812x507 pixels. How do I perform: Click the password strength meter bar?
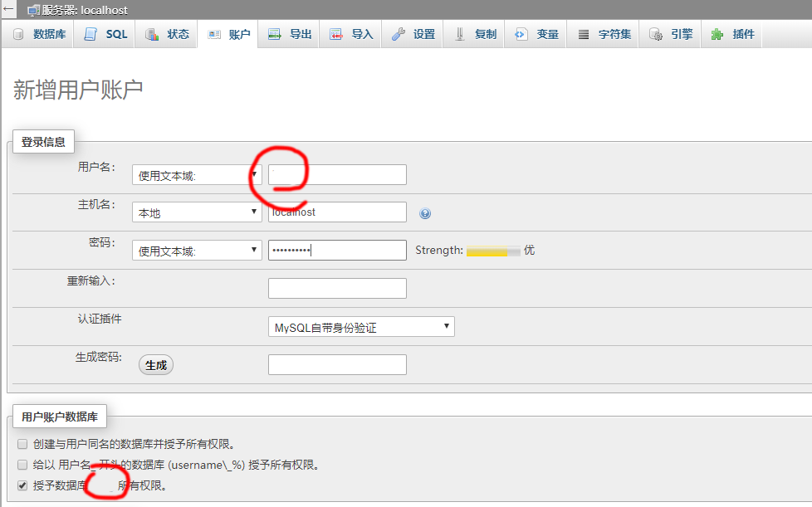[x=493, y=251]
